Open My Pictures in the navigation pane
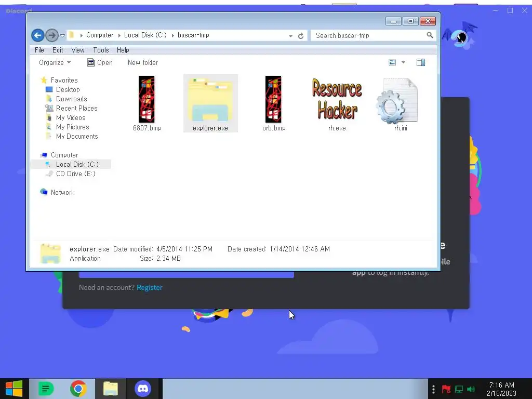This screenshot has height=399, width=532. click(72, 127)
